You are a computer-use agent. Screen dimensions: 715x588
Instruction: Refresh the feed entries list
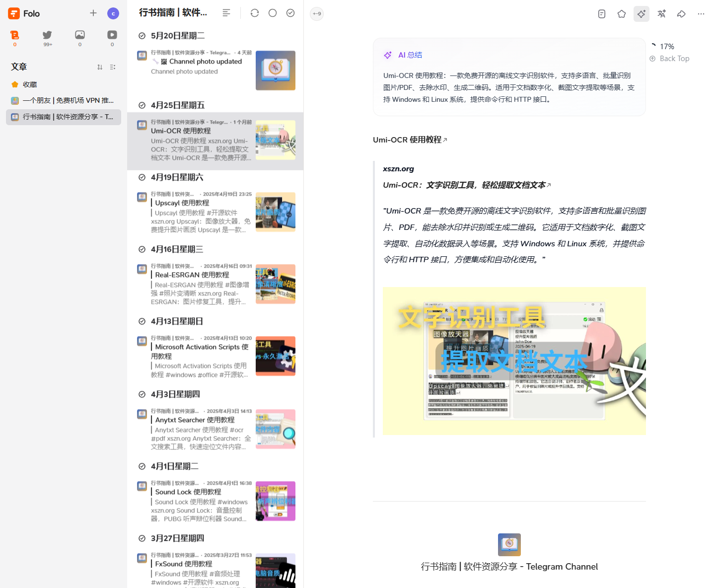[x=255, y=13]
